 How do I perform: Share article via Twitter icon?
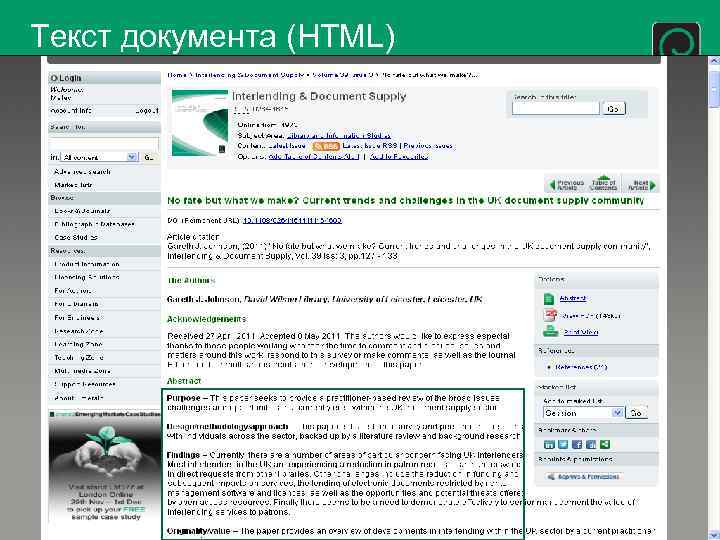563,444
